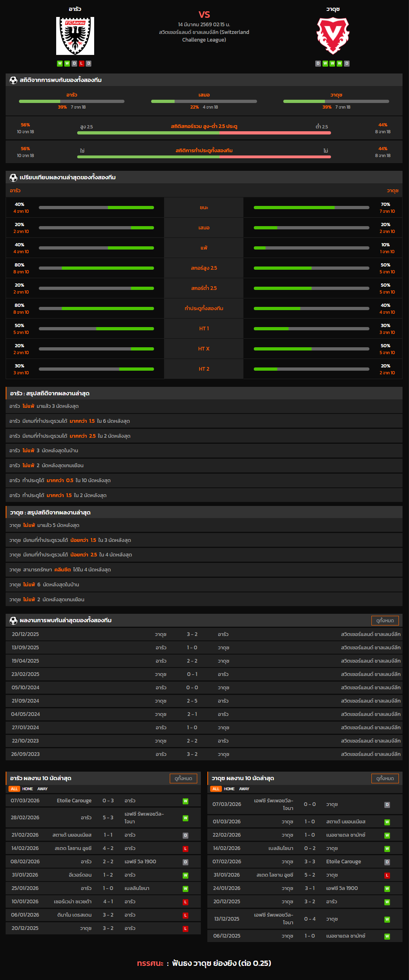This screenshot has height=980, width=409.
Task: Click the Vaduz red shield logo
Action: [333, 36]
